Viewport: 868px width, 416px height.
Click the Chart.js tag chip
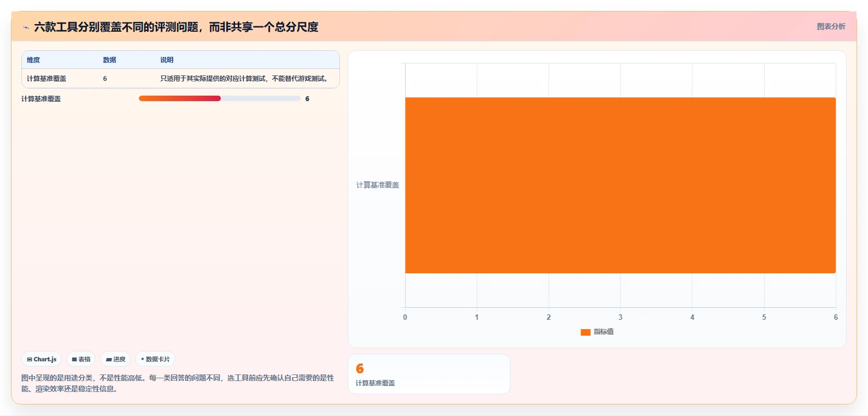coord(42,359)
